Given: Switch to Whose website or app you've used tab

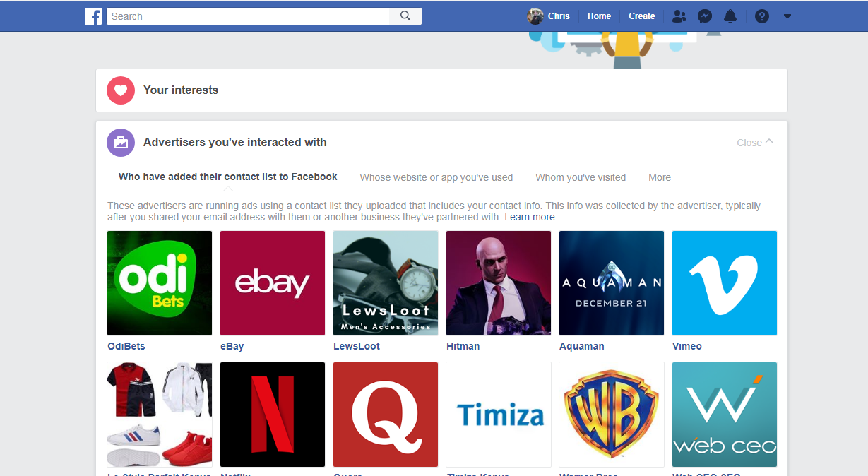Looking at the screenshot, I should point(436,177).
